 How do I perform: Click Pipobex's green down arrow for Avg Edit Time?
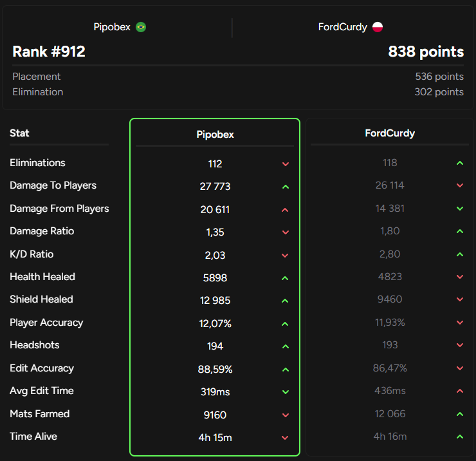click(286, 392)
